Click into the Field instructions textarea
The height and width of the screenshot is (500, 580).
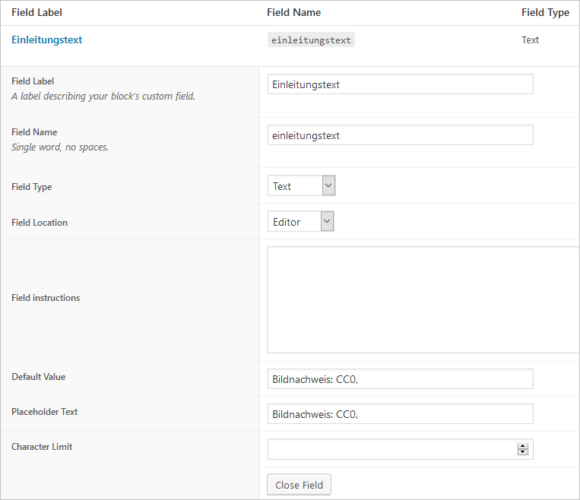click(x=423, y=300)
